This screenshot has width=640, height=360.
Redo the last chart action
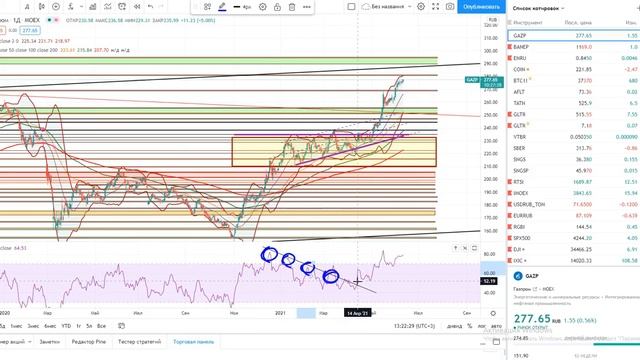161,7
